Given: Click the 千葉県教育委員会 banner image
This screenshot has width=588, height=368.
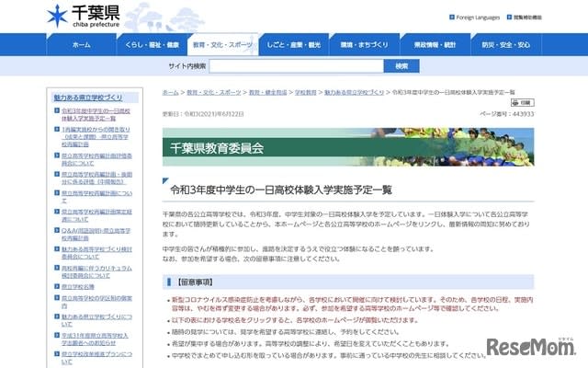Looking at the screenshot, I should [348, 147].
